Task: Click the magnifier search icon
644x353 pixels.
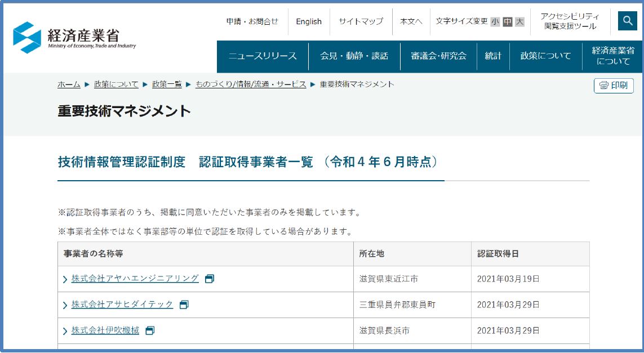Action: (x=627, y=20)
